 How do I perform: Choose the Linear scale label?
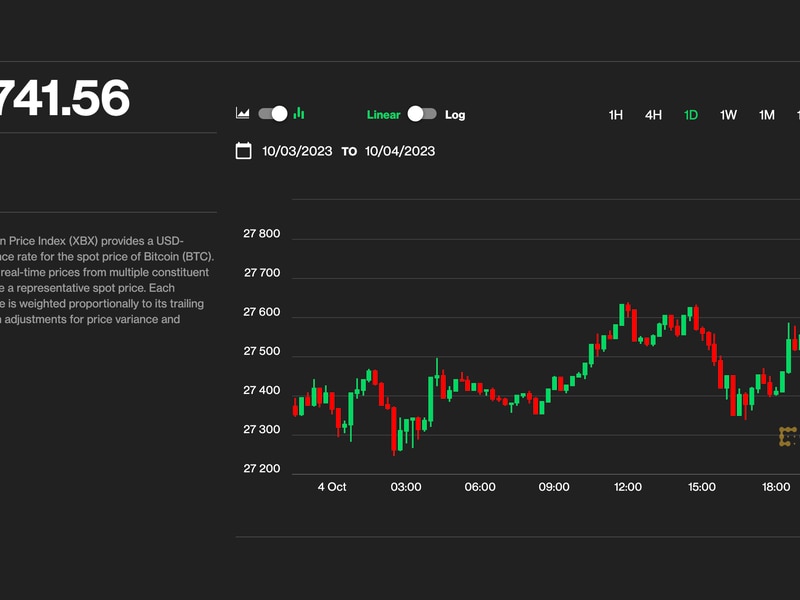383,115
